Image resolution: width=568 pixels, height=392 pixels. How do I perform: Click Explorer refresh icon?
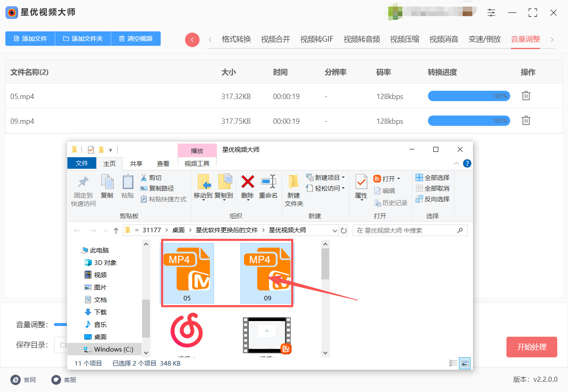[344, 231]
